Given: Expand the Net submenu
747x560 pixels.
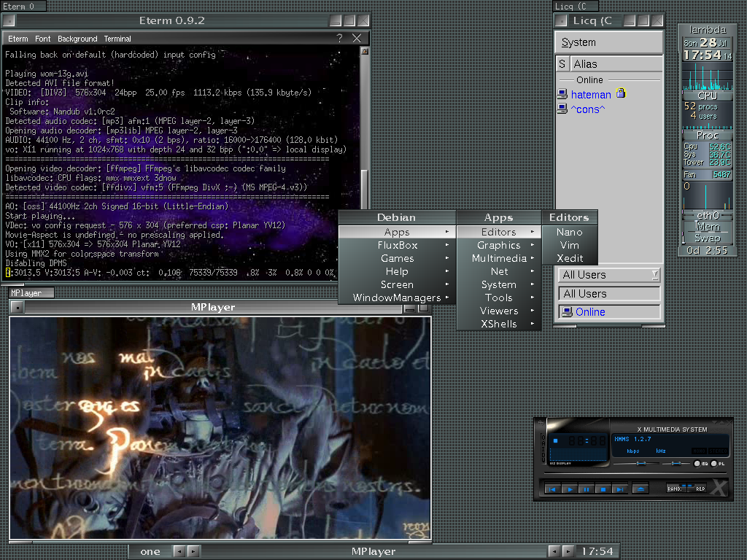Looking at the screenshot, I should 498,271.
